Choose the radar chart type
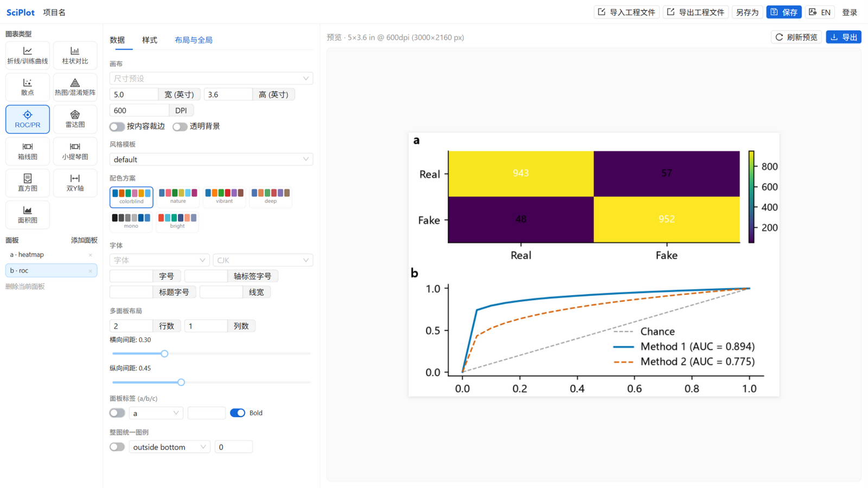868x488 pixels. [75, 119]
